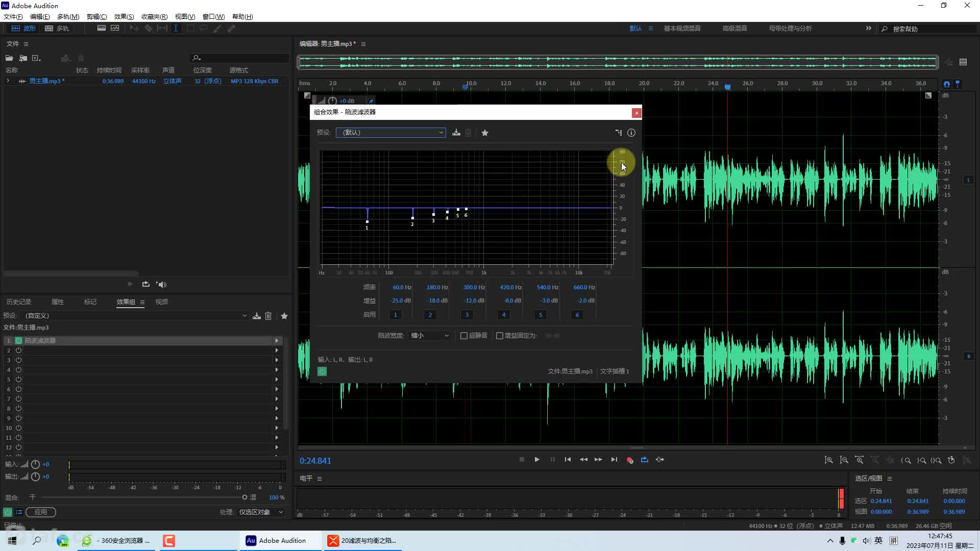Click the 应用 apply button

tap(41, 512)
